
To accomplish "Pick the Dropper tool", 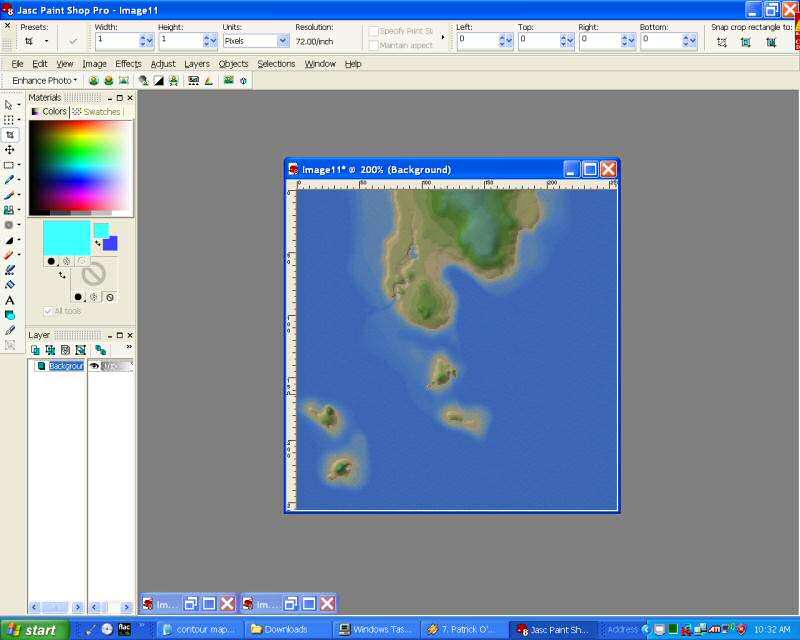I will (x=10, y=180).
